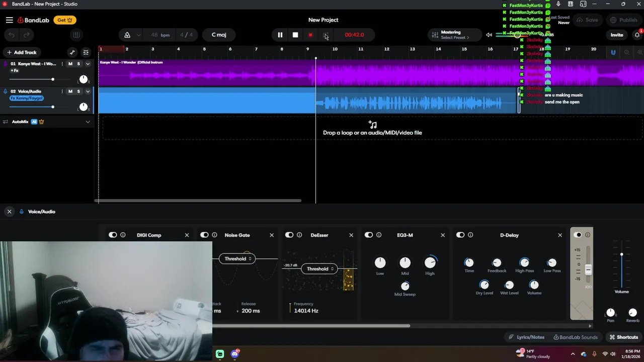Publish the project
Viewport: 644px width, 362px height.
coord(623,20)
